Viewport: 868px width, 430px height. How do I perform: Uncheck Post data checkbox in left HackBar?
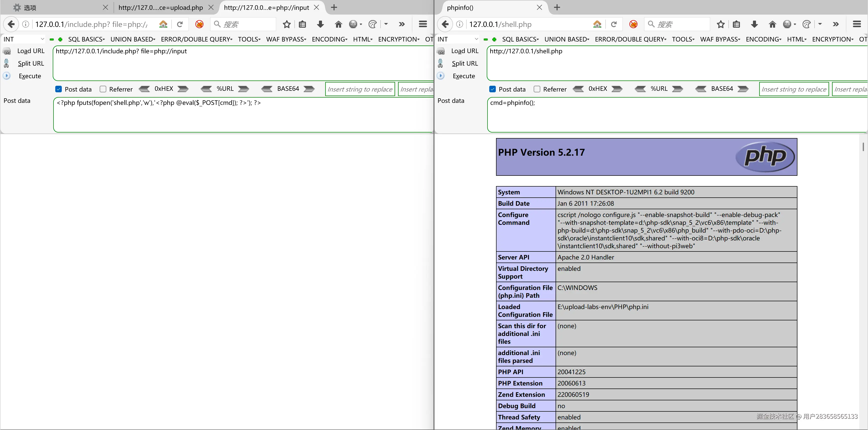tap(59, 89)
